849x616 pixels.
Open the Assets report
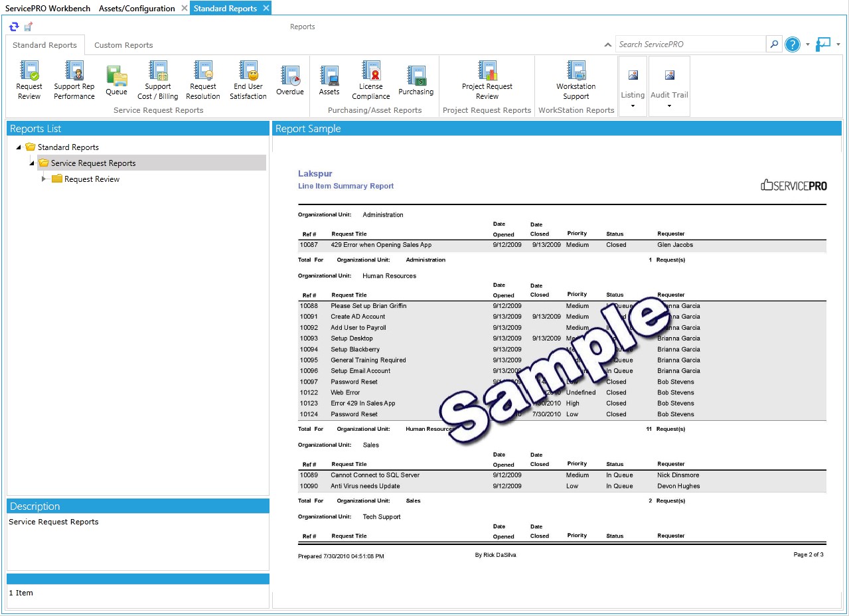(329, 80)
